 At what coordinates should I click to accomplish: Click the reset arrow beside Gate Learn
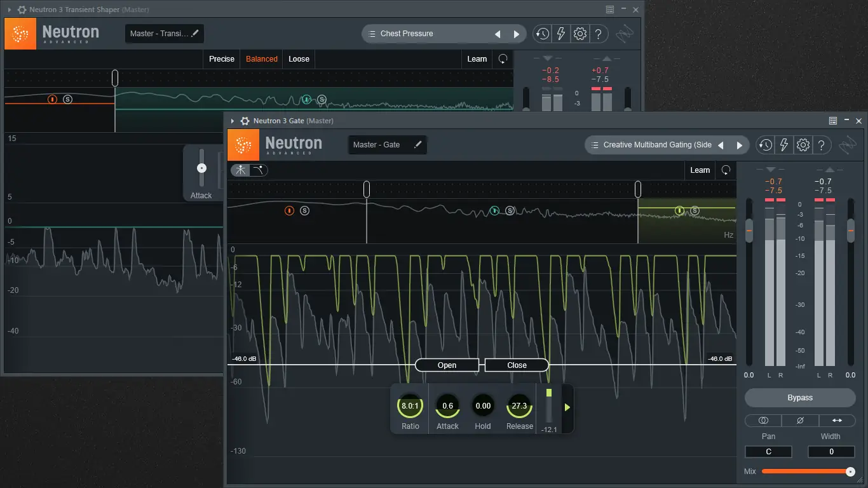tap(726, 170)
